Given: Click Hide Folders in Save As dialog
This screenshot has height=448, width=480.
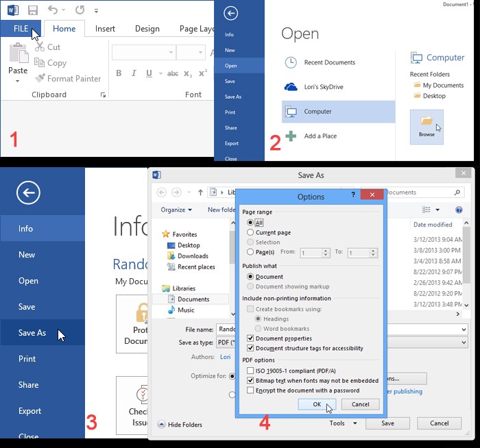Looking at the screenshot, I should [180, 425].
